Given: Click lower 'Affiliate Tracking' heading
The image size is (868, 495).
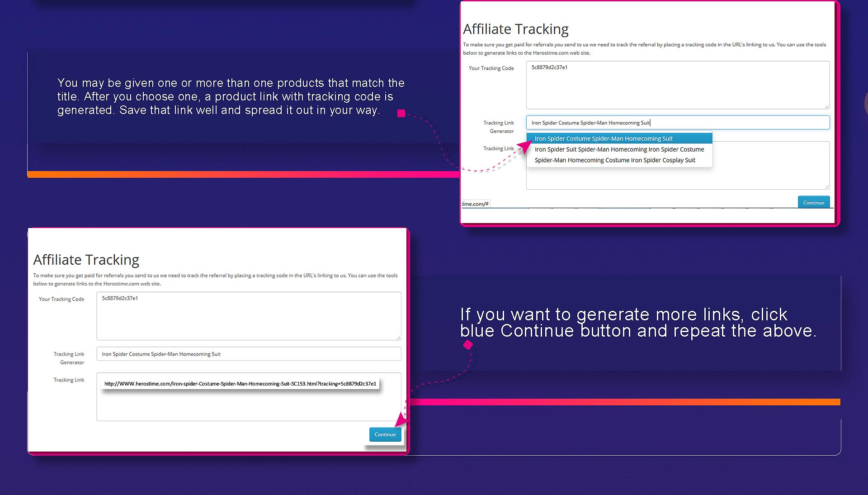Looking at the screenshot, I should (86, 260).
